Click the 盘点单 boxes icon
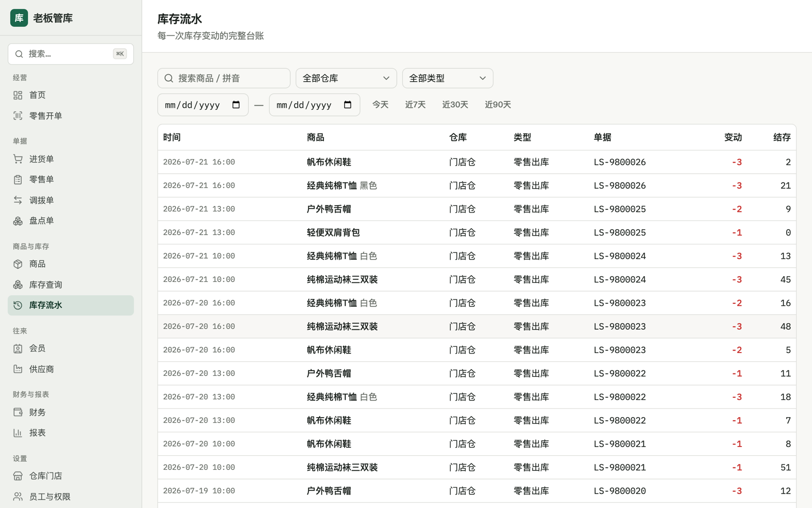Viewport: 812px width, 508px height. (x=18, y=220)
